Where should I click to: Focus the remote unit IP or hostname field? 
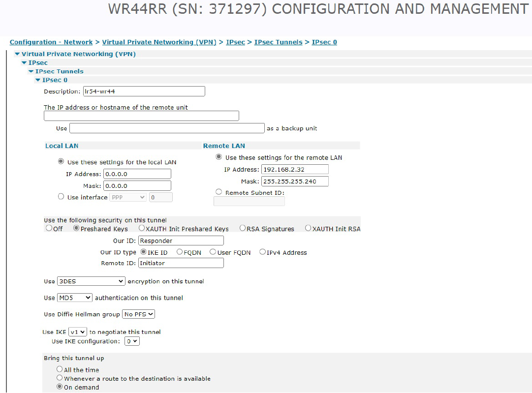tap(141, 116)
